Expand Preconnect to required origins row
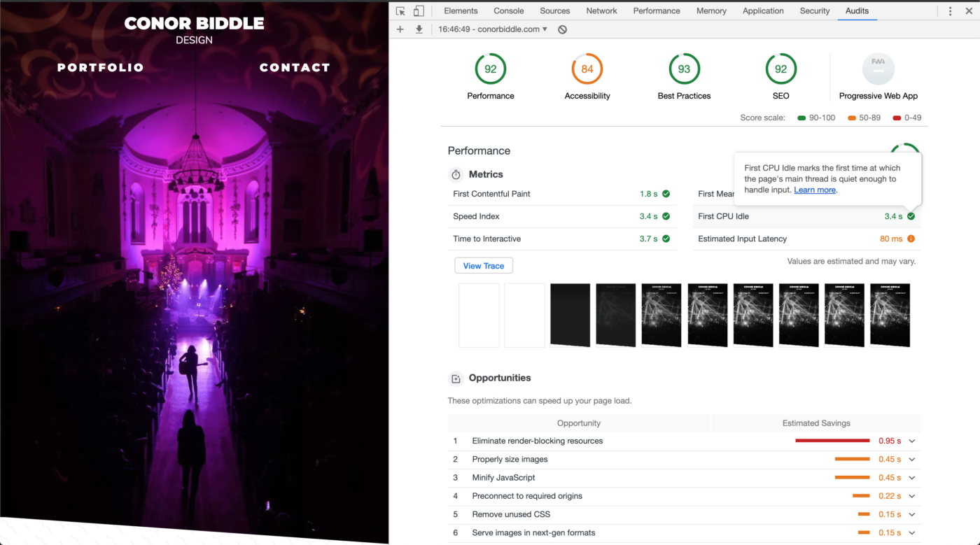980x545 pixels. [x=912, y=496]
